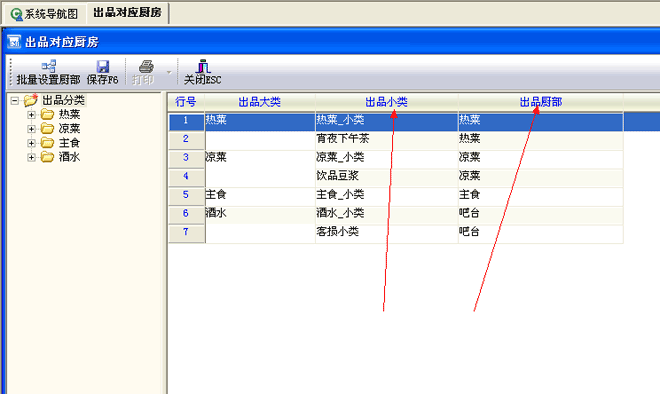
Task: Select the 热菜 folder icon in tree
Action: [47, 114]
